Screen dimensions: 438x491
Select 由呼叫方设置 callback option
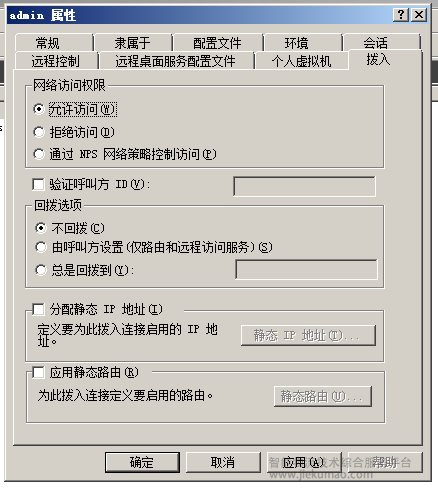(x=41, y=247)
